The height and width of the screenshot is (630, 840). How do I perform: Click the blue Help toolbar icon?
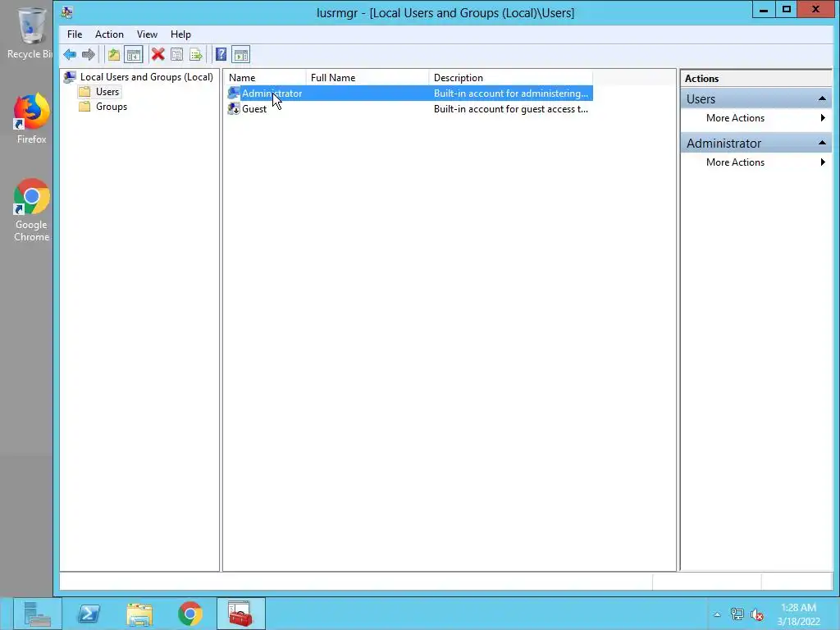[221, 54]
